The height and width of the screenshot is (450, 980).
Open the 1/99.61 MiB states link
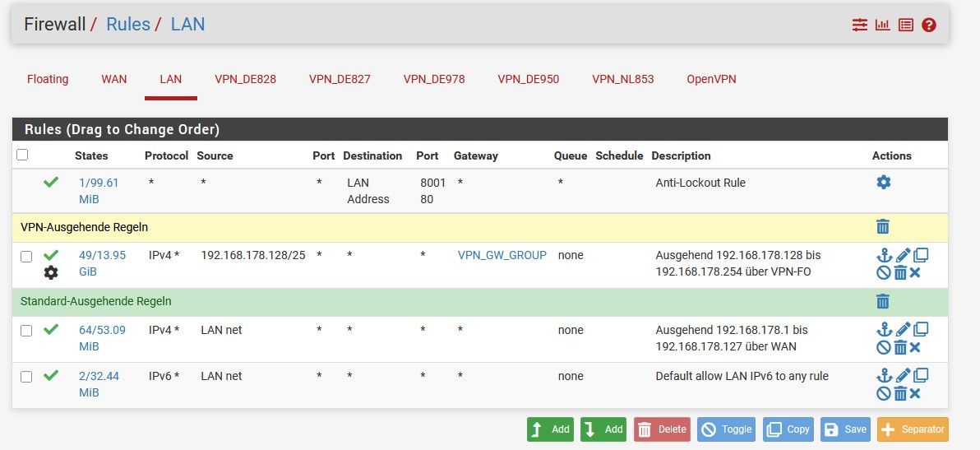[x=98, y=191]
